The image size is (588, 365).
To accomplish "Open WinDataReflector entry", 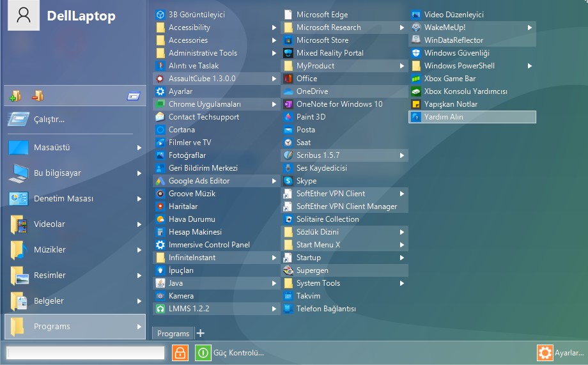I will tap(472, 40).
